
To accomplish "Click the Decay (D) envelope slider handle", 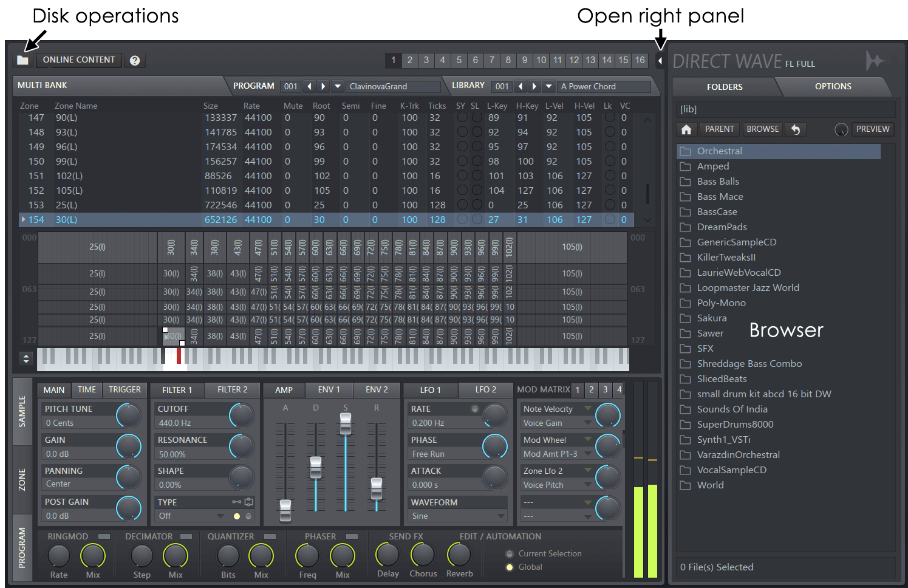I will tap(316, 468).
